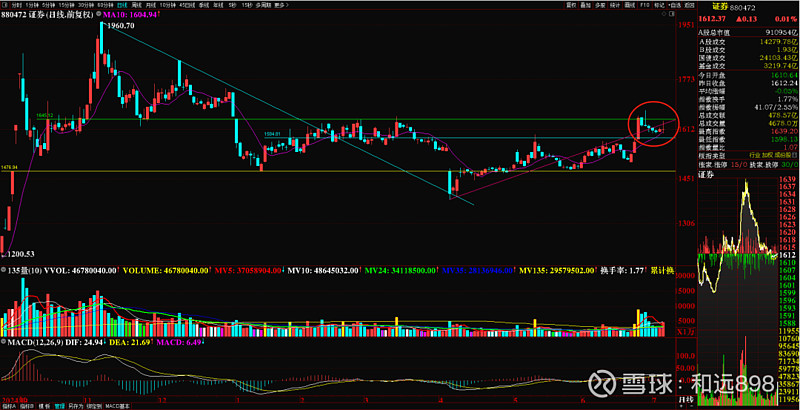
Task: Select the 月线 monthly chart tab
Action: click(x=150, y=5)
